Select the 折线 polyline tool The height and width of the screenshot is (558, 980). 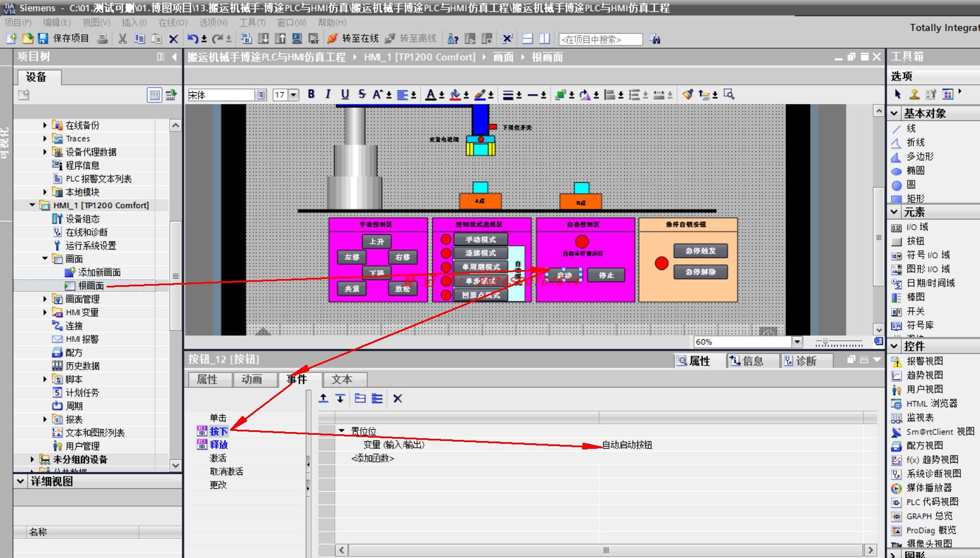click(x=915, y=142)
